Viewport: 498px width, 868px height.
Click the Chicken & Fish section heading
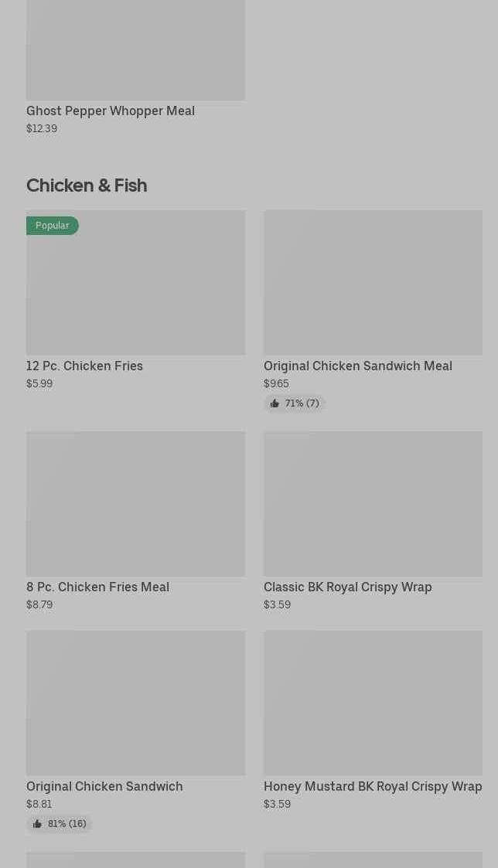tap(87, 186)
